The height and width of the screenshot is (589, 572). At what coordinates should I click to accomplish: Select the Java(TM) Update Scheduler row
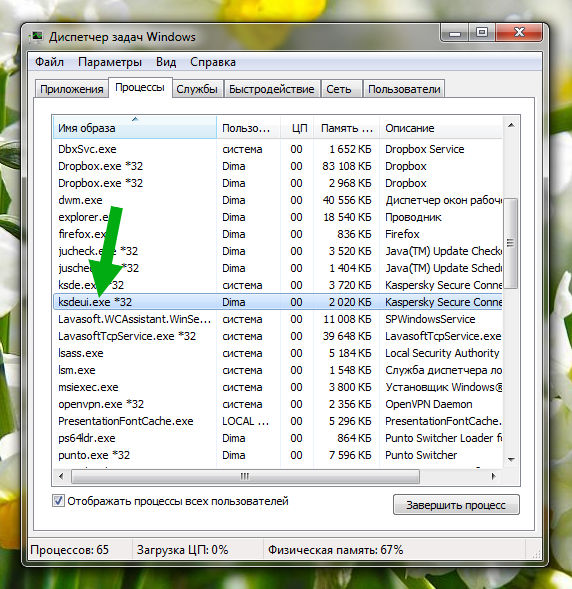point(278,268)
